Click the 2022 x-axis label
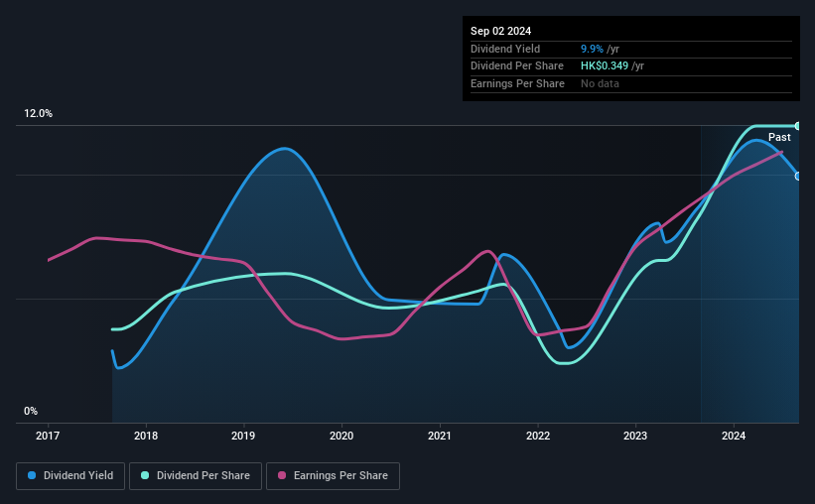Viewport: 815px width, 504px height. tap(538, 436)
